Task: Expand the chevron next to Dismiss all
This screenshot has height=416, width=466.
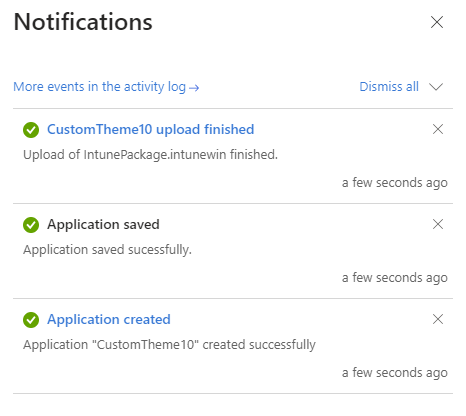Action: (436, 87)
